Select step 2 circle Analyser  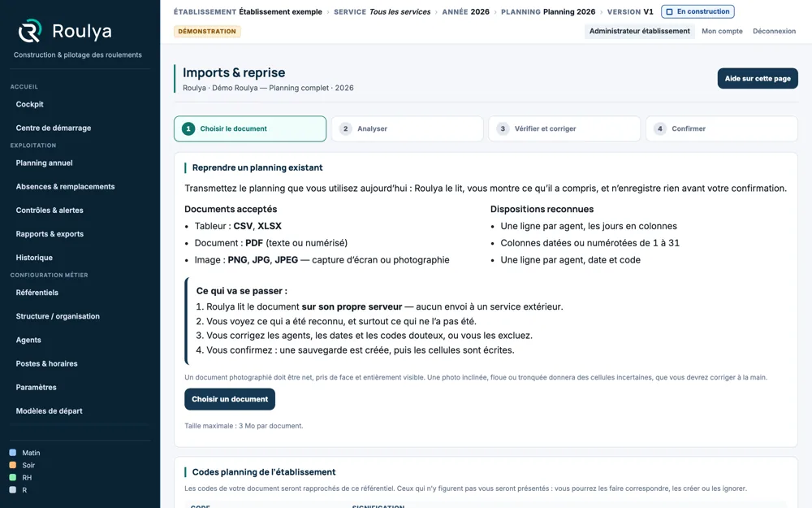(345, 128)
